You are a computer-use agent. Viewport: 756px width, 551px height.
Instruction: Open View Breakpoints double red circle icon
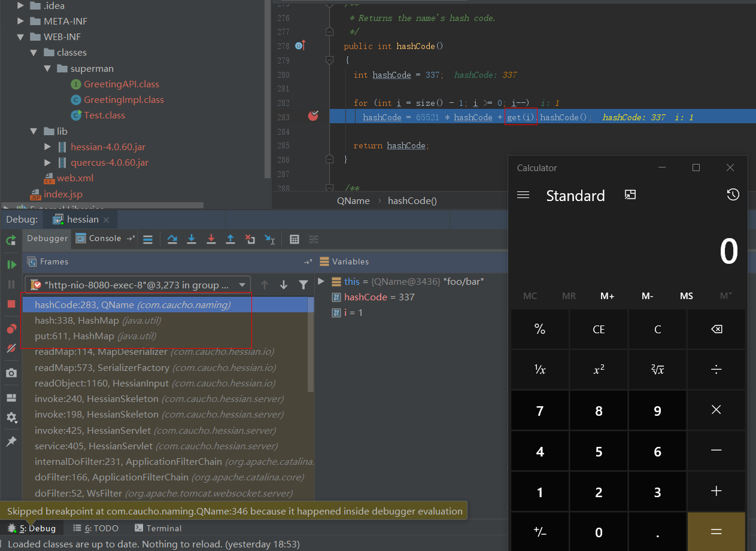click(11, 329)
